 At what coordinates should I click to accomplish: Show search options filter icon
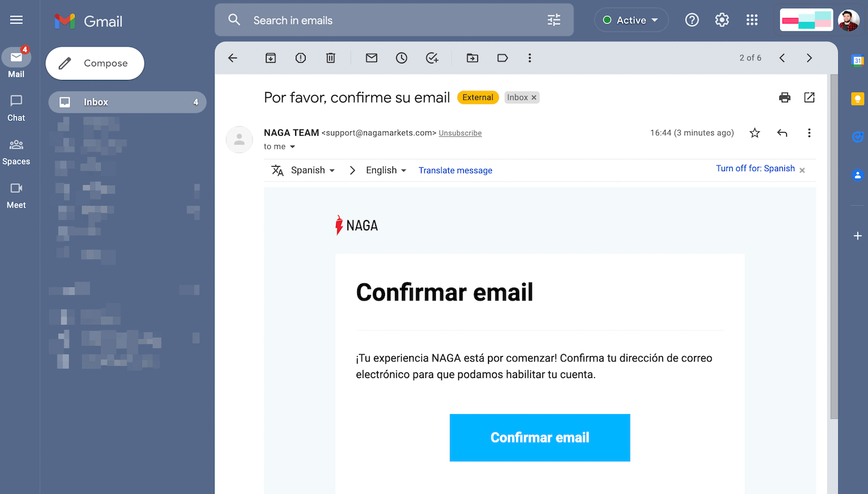[x=554, y=20]
